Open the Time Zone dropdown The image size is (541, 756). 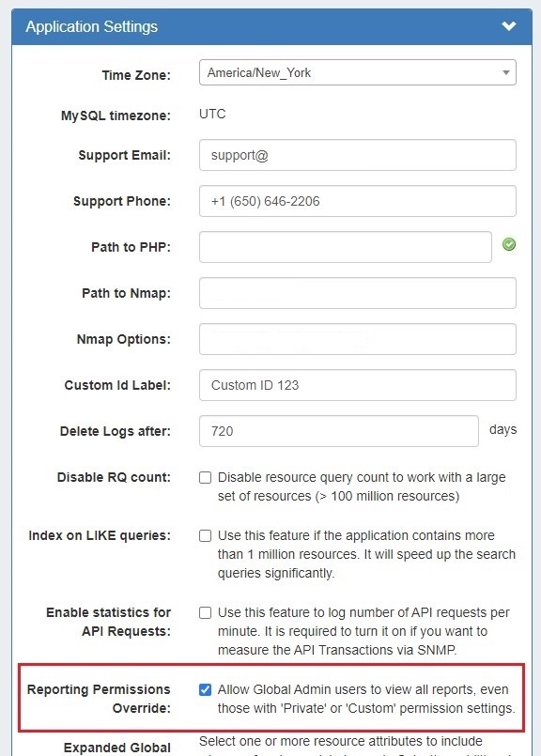tap(357, 73)
